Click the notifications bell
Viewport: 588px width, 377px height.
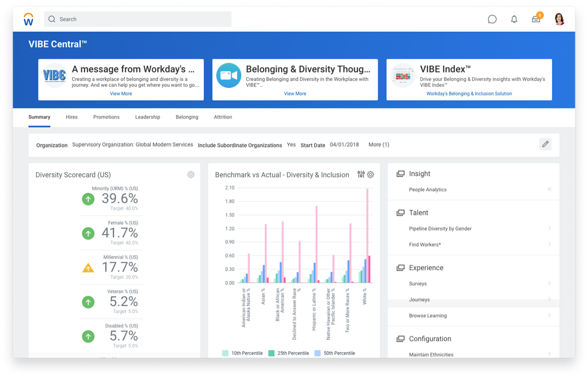click(514, 19)
